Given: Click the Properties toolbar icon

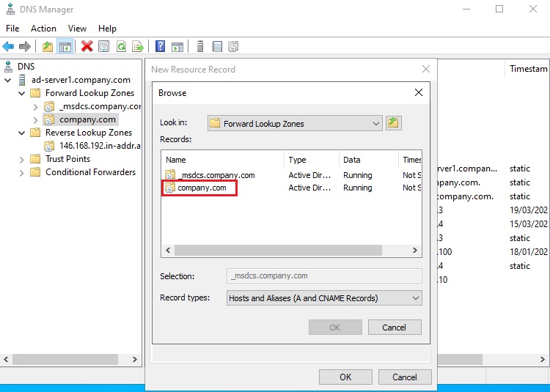Looking at the screenshot, I should pyautogui.click(x=103, y=46).
